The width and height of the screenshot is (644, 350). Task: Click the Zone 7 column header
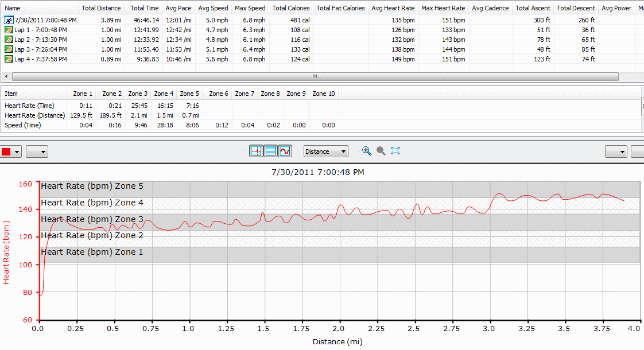click(245, 94)
